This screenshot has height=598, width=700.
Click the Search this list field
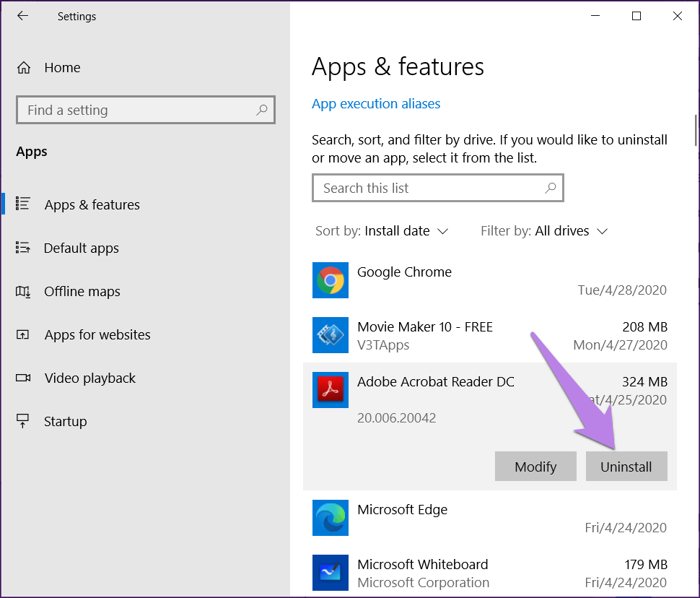437,188
